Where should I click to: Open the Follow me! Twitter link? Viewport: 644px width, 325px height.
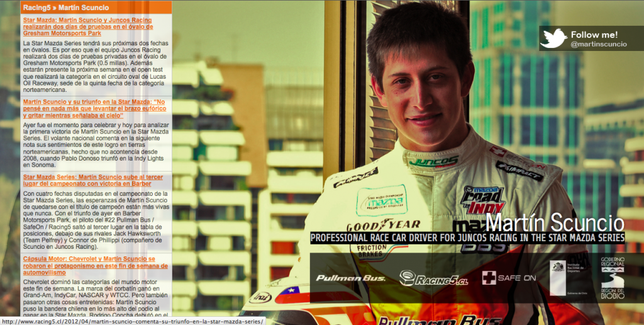[594, 35]
